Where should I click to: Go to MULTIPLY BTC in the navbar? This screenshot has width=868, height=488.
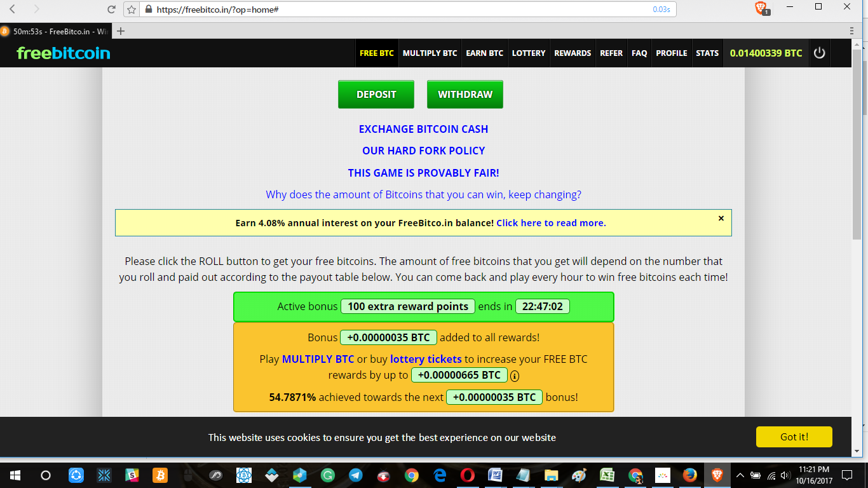(430, 53)
